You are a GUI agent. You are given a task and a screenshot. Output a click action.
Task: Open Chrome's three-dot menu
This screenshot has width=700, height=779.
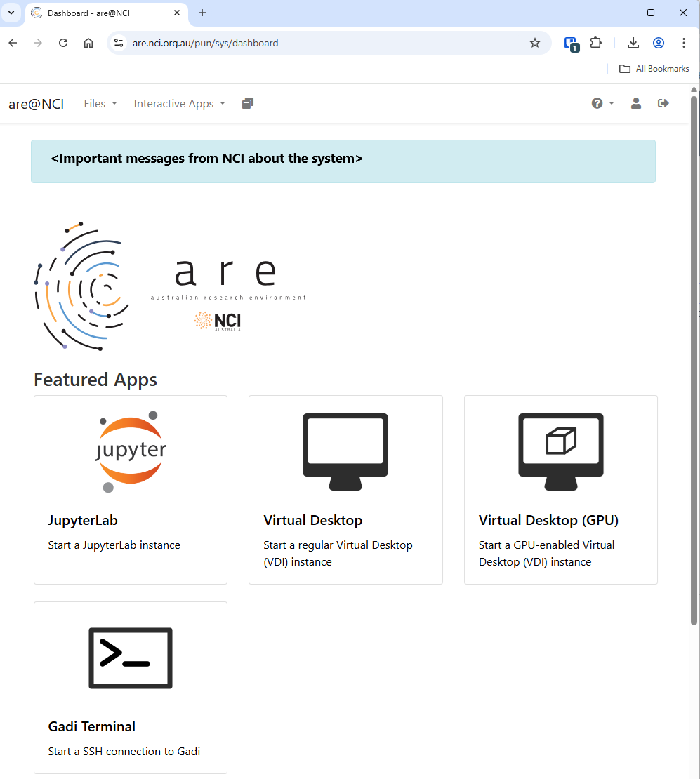(x=683, y=43)
